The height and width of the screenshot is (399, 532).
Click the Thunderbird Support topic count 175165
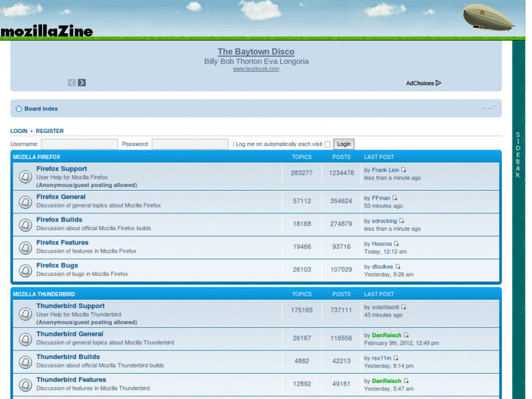[302, 310]
